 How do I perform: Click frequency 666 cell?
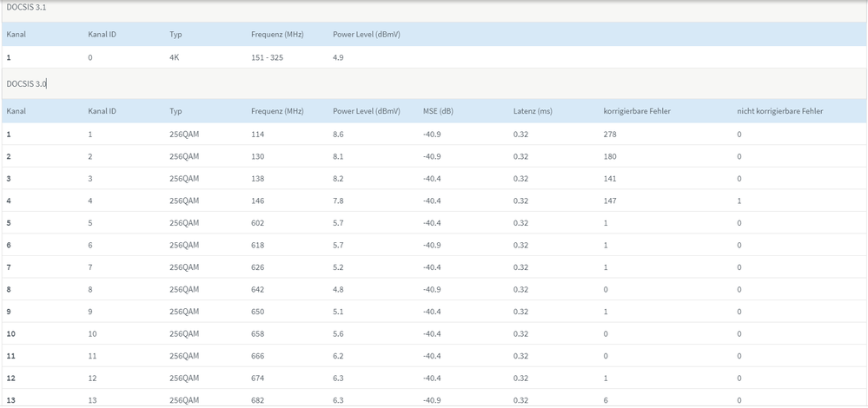tap(258, 356)
